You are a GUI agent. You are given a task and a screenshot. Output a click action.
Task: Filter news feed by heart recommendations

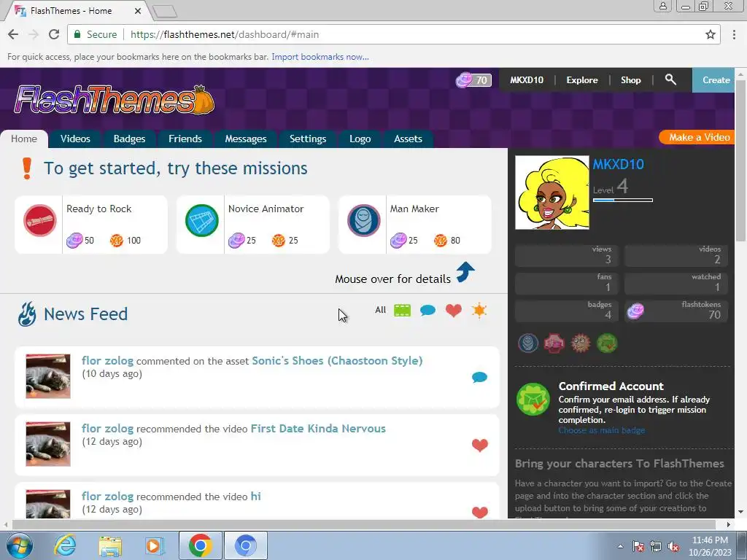coord(454,311)
